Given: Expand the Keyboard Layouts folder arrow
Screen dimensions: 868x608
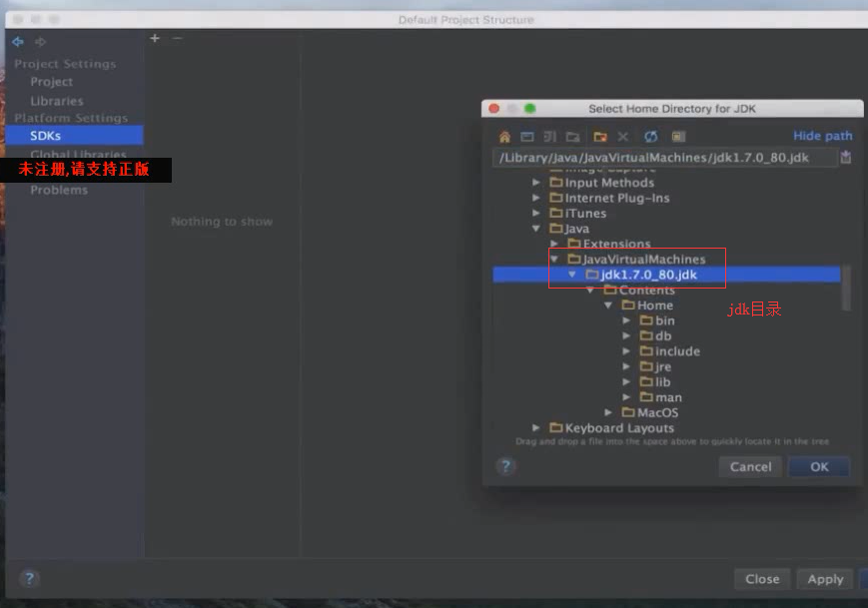Looking at the screenshot, I should [x=535, y=427].
